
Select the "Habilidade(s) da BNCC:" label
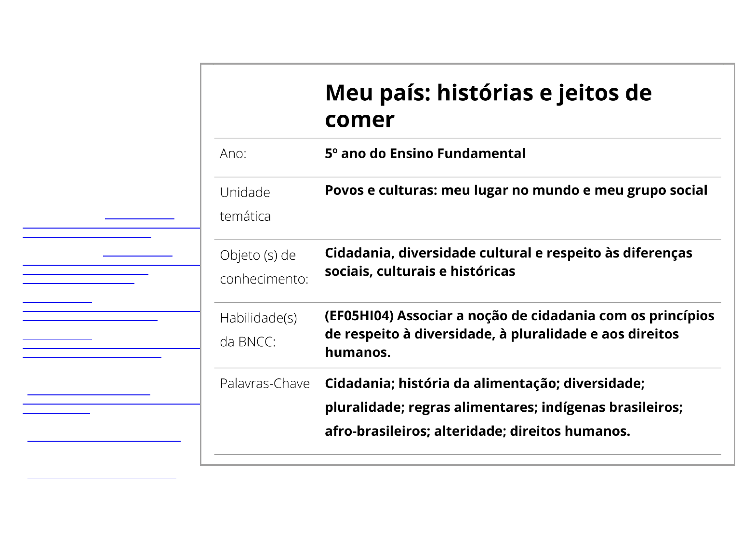click(x=258, y=329)
